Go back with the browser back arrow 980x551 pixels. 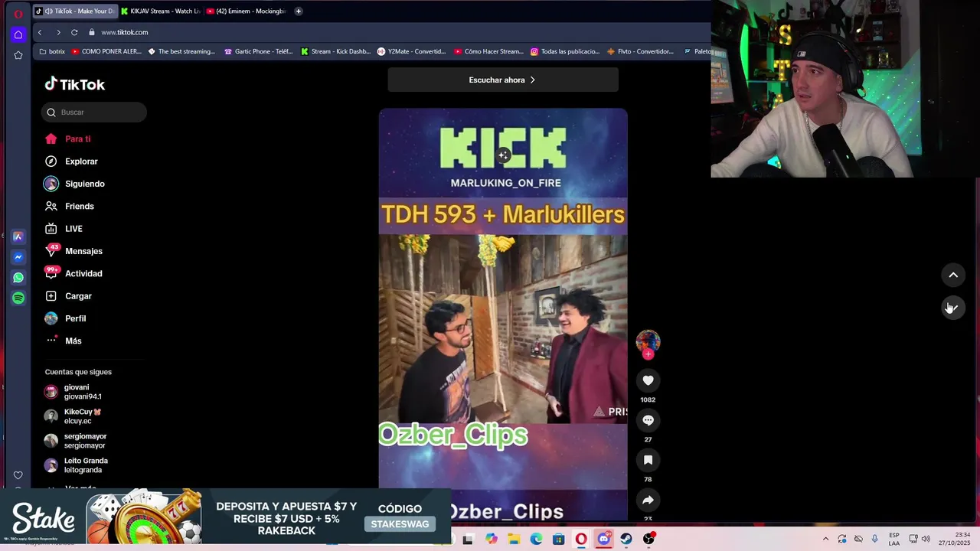[x=40, y=32]
